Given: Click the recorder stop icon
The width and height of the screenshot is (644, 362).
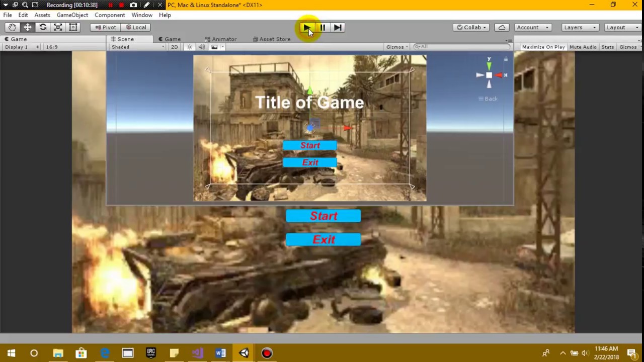Looking at the screenshot, I should click(x=121, y=5).
